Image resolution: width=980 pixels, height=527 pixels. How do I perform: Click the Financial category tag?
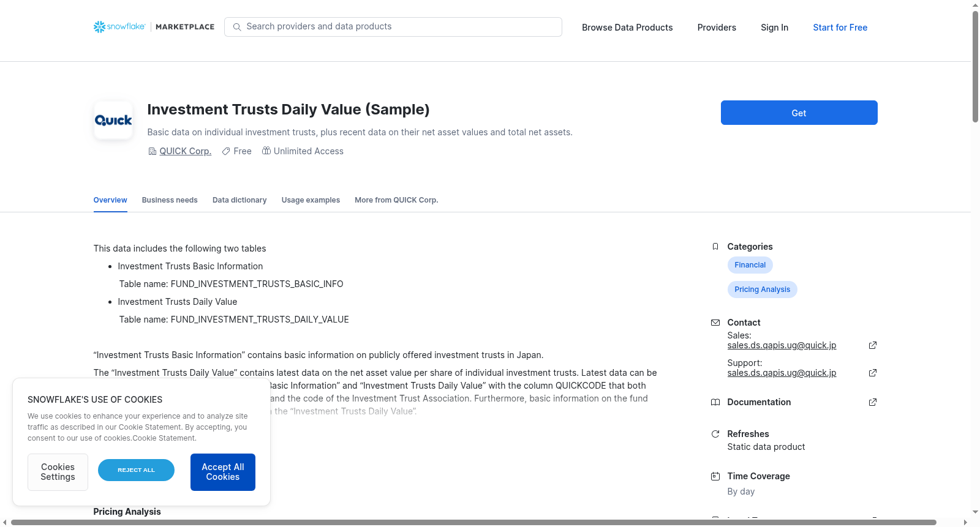[x=750, y=265]
